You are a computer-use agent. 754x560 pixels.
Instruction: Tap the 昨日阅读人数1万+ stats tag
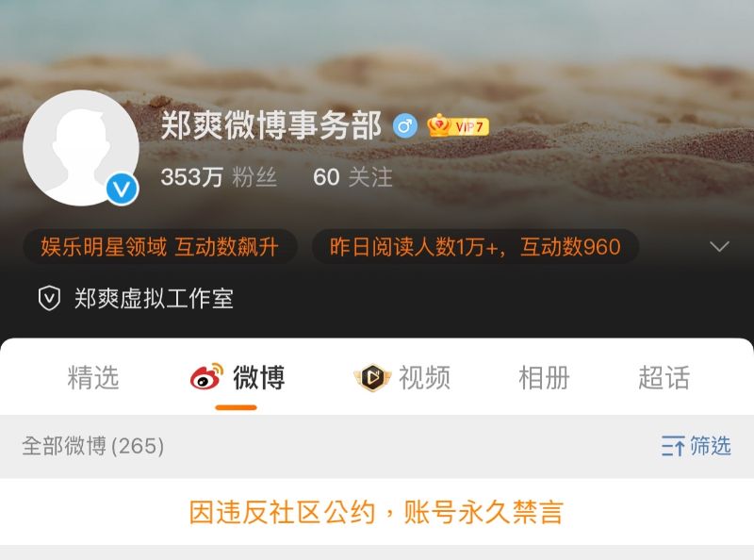tap(475, 246)
